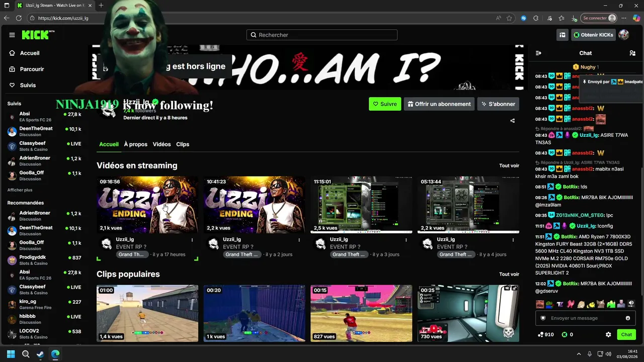This screenshot has width=644, height=362.
Task: Click the Obtenir KICKs button
Action: click(593, 35)
